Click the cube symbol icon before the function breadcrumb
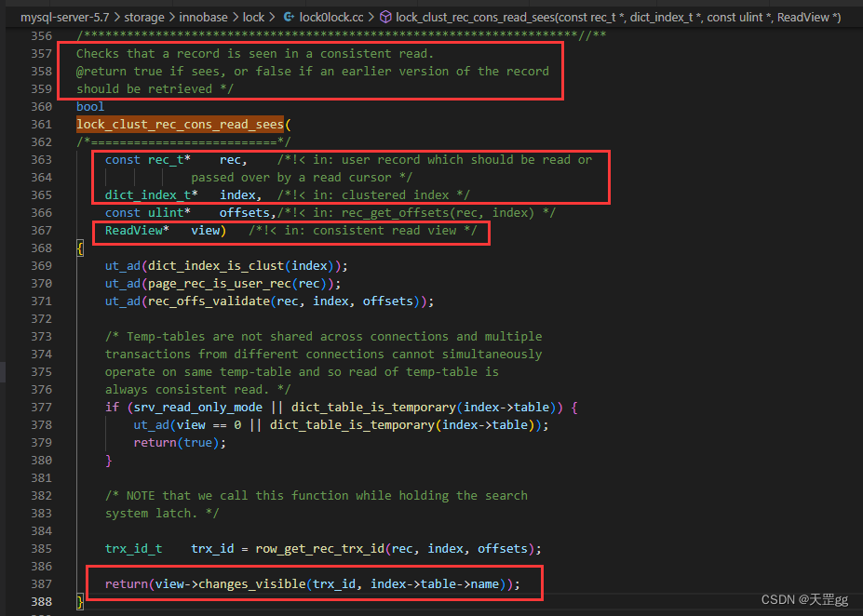The image size is (863, 616). pyautogui.click(x=385, y=17)
